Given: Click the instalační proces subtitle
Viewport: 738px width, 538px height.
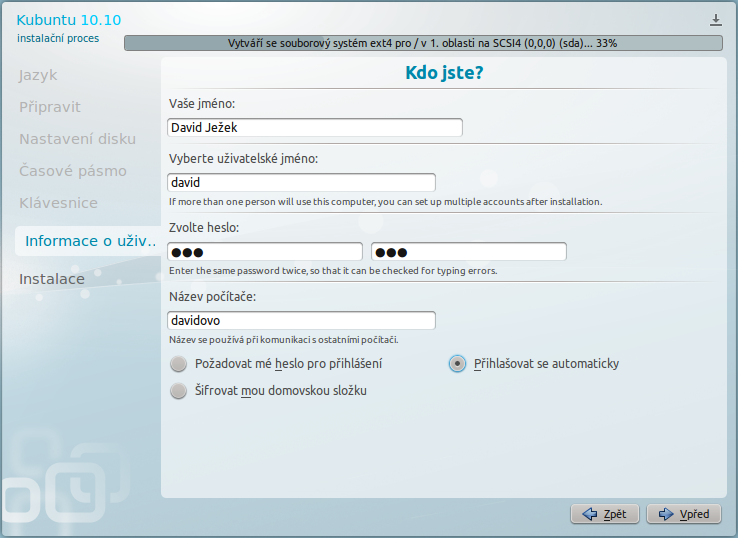Looking at the screenshot, I should coord(58,39).
